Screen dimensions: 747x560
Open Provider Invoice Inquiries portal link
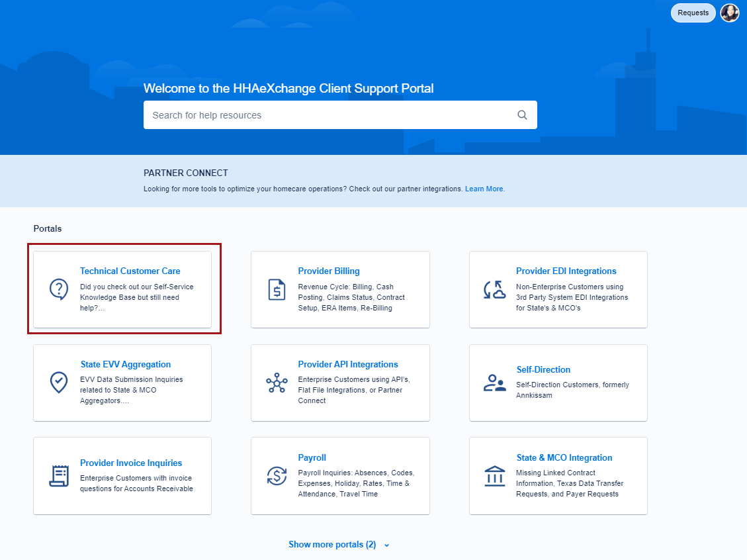(x=131, y=463)
